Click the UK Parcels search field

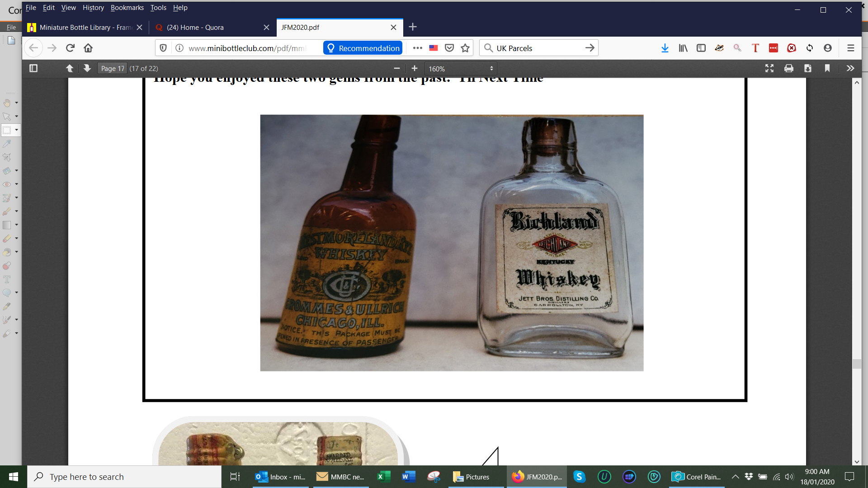(x=538, y=48)
